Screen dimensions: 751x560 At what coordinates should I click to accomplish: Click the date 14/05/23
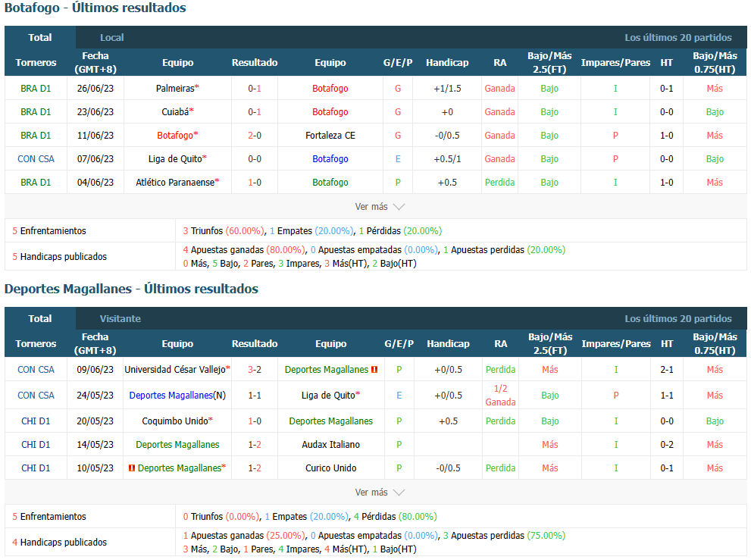pyautogui.click(x=95, y=445)
